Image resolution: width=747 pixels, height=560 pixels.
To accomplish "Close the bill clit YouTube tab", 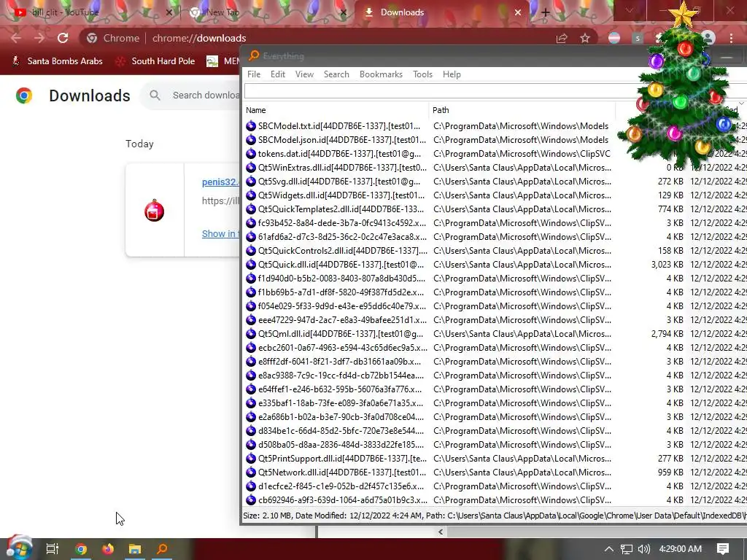I will click(169, 12).
